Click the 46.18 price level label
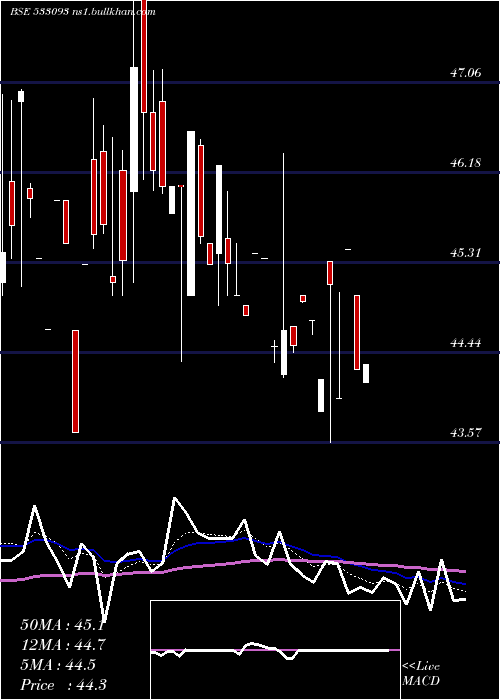 [466, 162]
